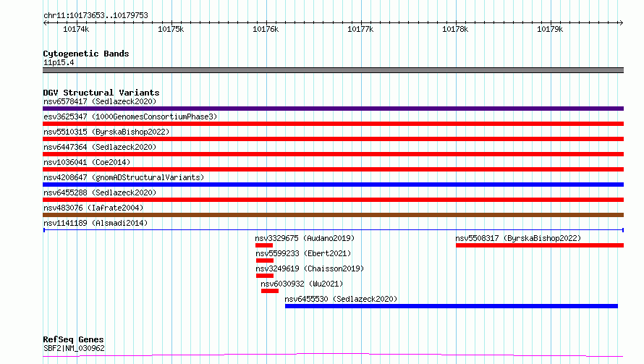This screenshot has height=364, width=644.
Task: Click the 10179k ruler tick label
Action: pos(550,29)
